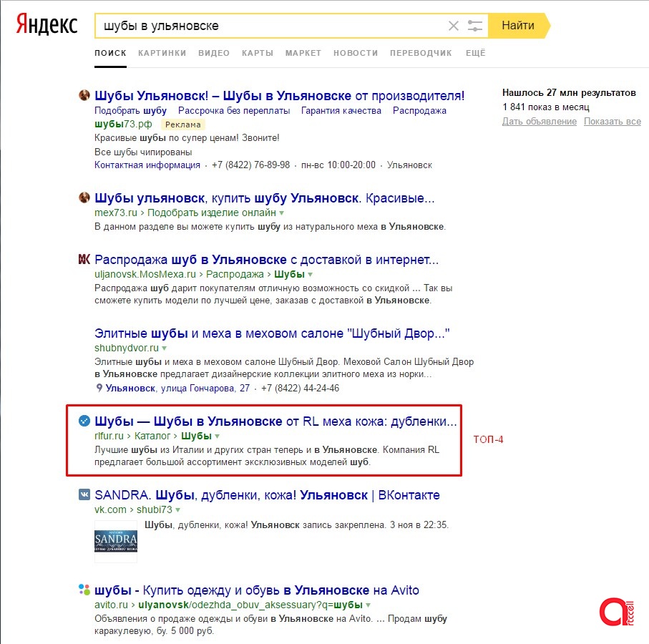Click MosMexa favicon beside Распродажа шуб result
This screenshot has height=644, width=649.
[84, 259]
